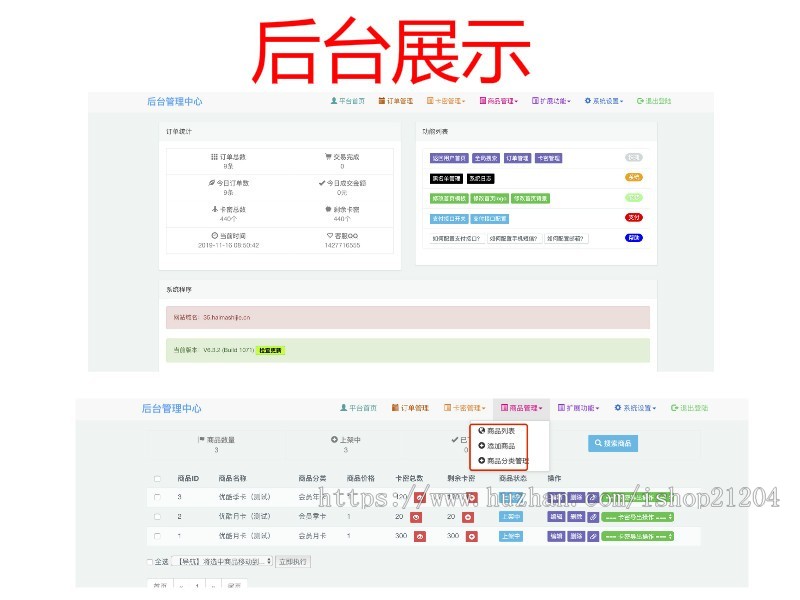Click the gear icon next to 系统设置

point(616,407)
